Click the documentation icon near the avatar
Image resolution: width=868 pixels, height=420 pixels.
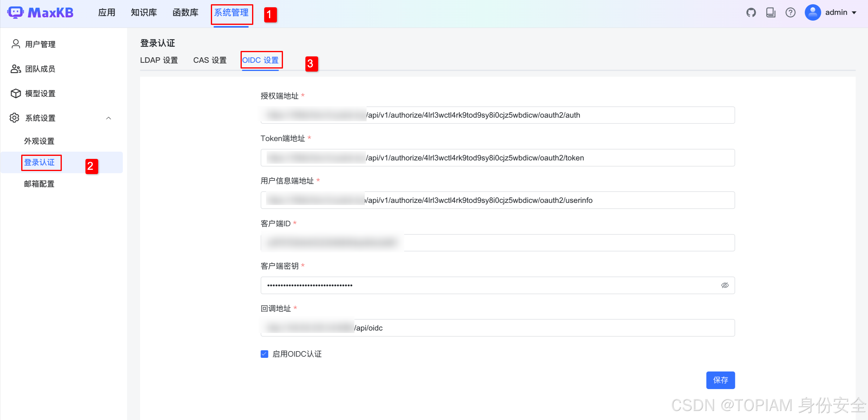pyautogui.click(x=771, y=12)
